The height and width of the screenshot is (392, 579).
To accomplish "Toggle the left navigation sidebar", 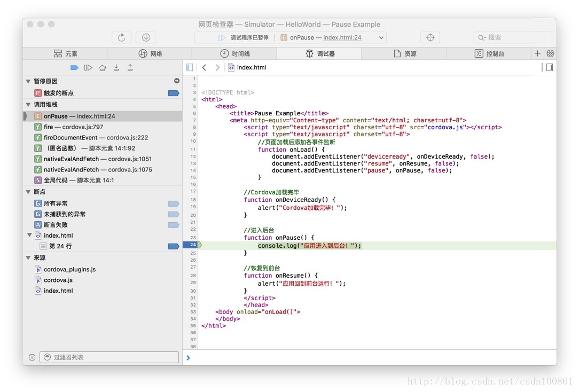I will click(190, 67).
